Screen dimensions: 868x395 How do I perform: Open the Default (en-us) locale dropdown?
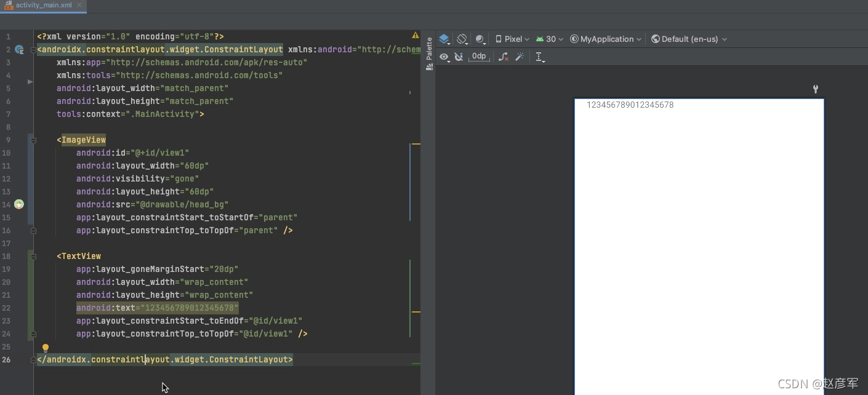pos(689,39)
